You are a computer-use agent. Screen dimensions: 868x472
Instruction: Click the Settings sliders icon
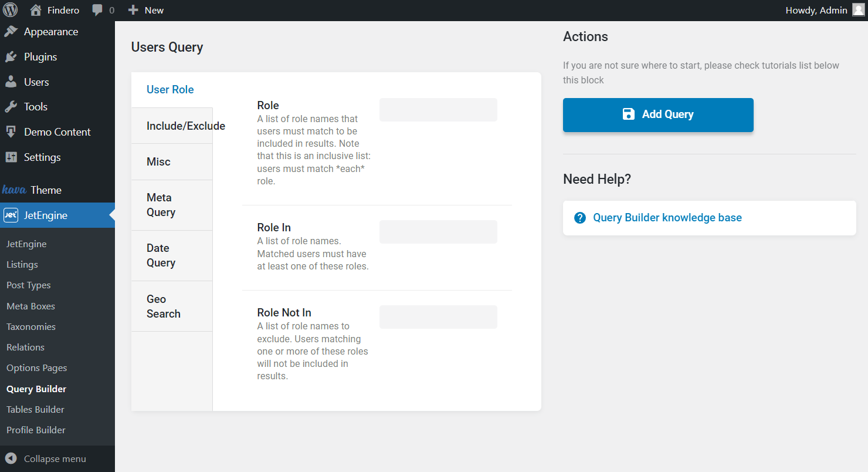[11, 157]
